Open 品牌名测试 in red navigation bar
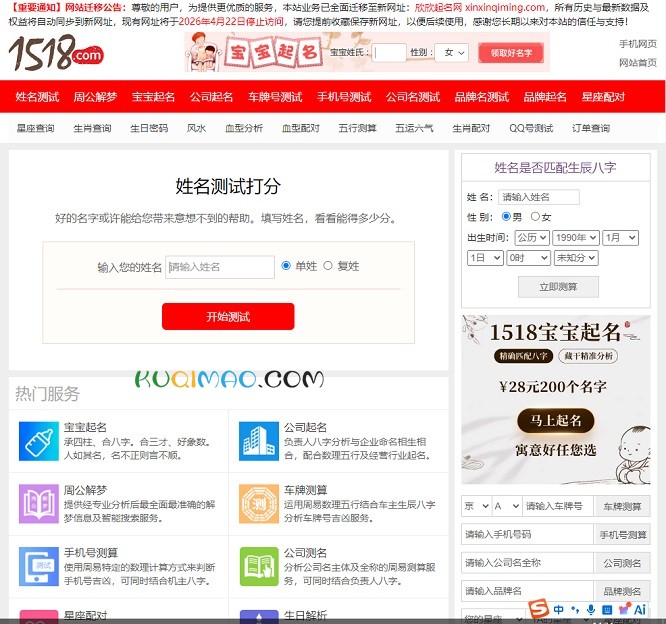The width and height of the screenshot is (666, 624). (482, 97)
